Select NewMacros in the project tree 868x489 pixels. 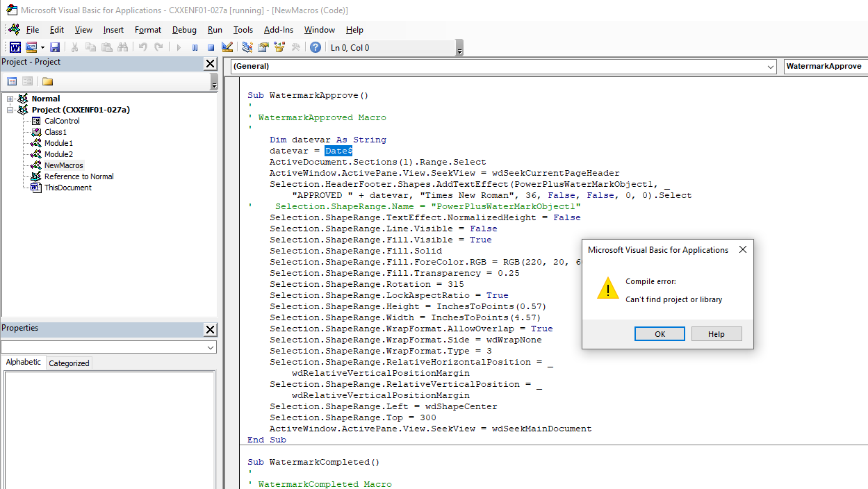tap(64, 165)
